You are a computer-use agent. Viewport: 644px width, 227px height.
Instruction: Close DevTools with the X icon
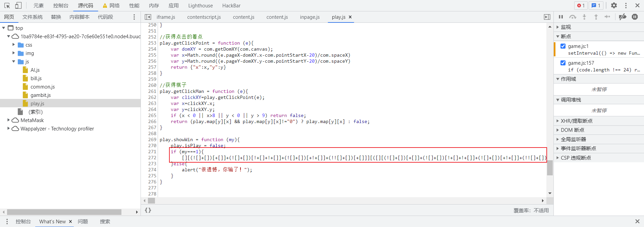(637, 5)
